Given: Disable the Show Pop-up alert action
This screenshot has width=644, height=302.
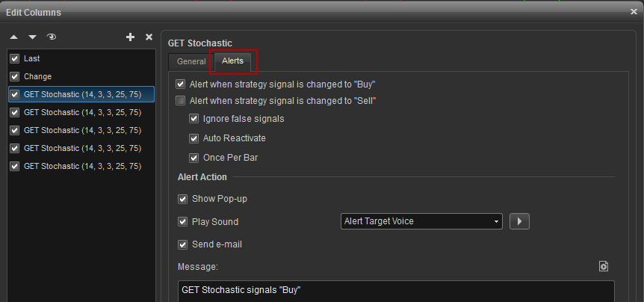Looking at the screenshot, I should tap(182, 200).
